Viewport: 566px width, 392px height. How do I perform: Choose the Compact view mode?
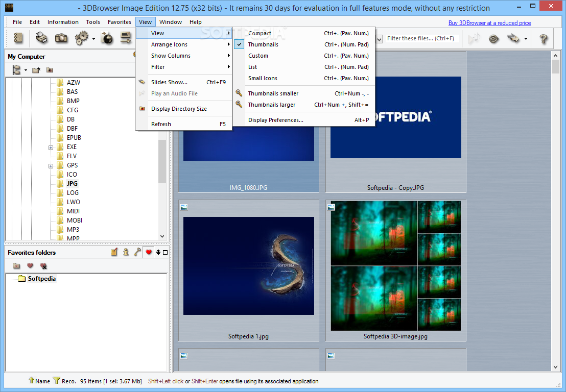coord(303,33)
